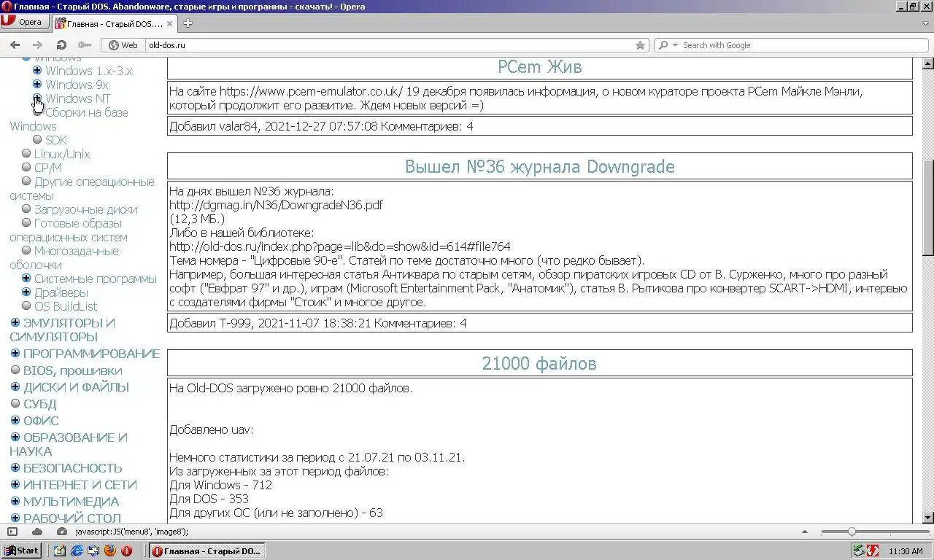The height and width of the screenshot is (560, 934).
Task: Open the PCem Жив news heading
Action: pos(539,67)
